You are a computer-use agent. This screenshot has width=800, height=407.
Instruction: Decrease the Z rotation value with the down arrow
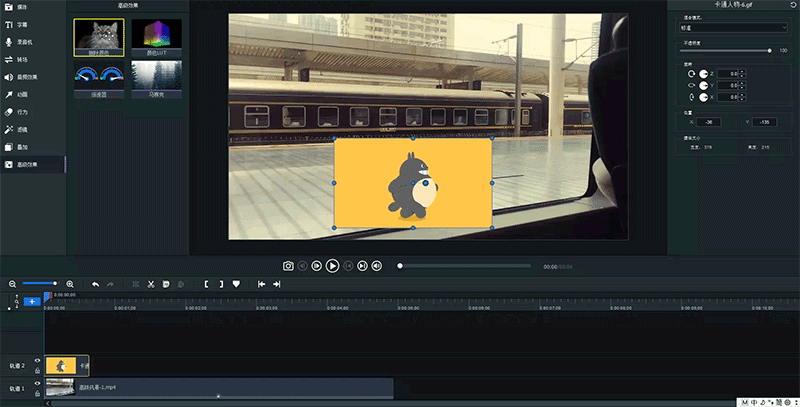point(742,76)
